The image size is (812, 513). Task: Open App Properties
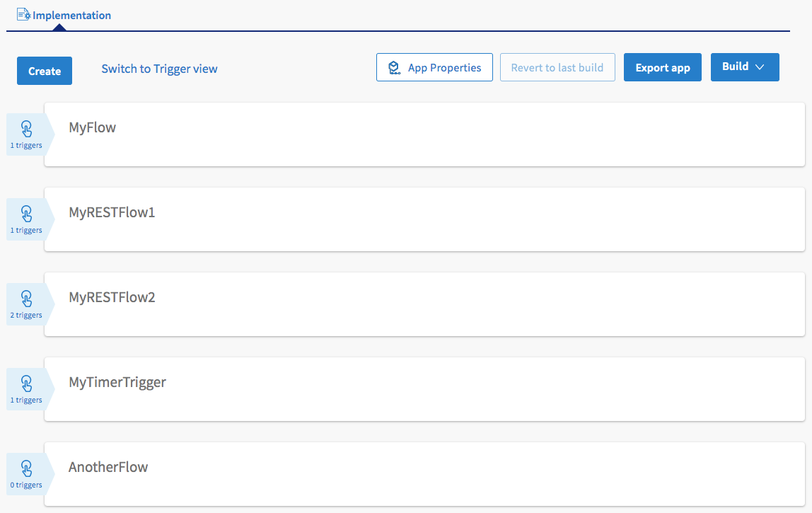[x=444, y=68]
